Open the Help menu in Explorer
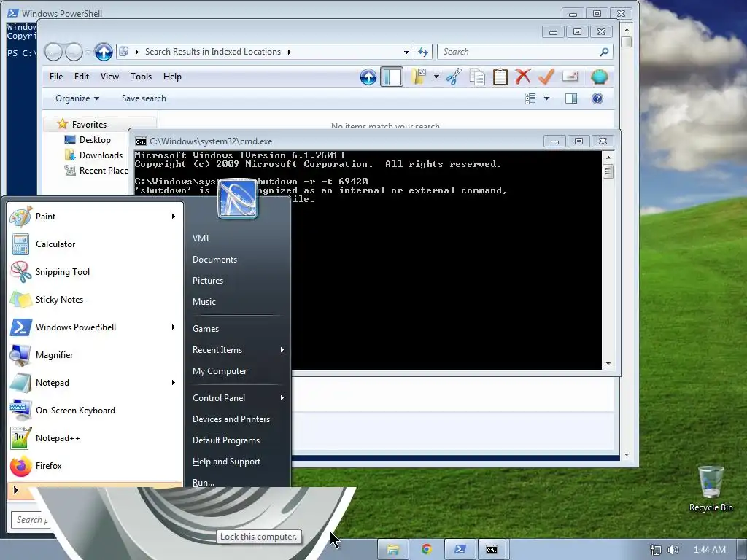The width and height of the screenshot is (747, 560). (172, 77)
